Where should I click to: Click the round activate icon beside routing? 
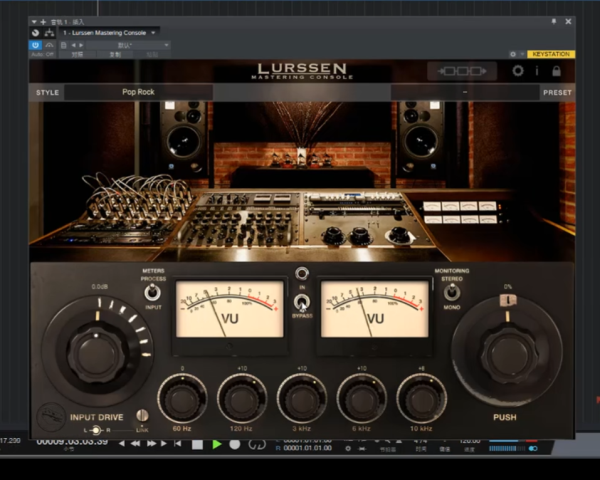click(x=36, y=33)
